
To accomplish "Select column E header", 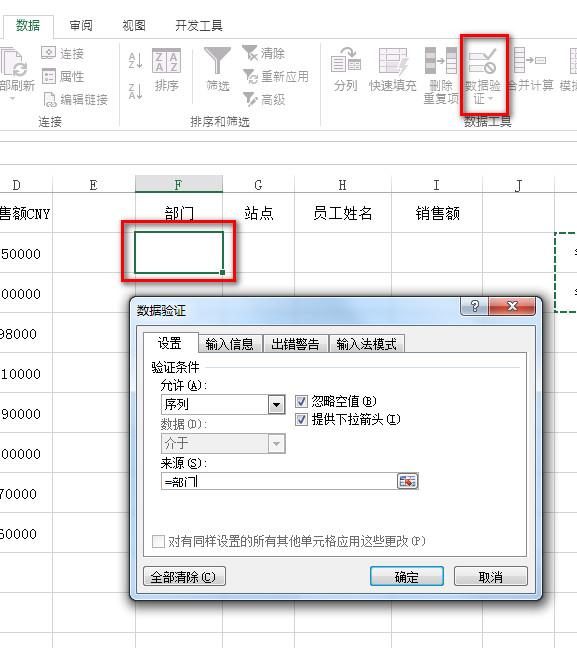I will click(x=94, y=184).
